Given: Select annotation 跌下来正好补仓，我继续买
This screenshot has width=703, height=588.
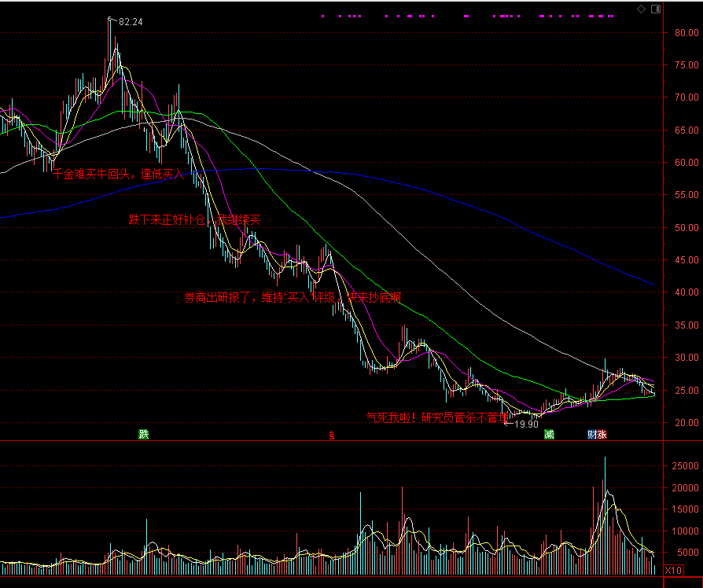Looking at the screenshot, I should [x=194, y=219].
